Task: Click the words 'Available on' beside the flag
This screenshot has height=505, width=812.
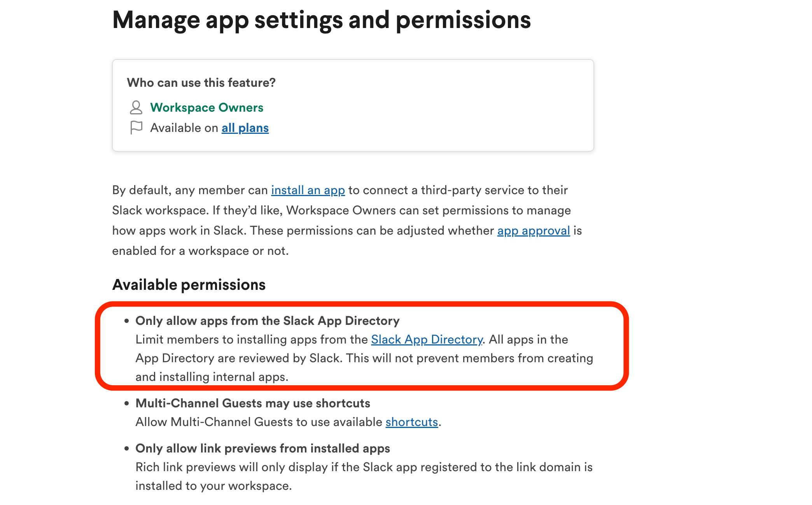Action: tap(184, 128)
